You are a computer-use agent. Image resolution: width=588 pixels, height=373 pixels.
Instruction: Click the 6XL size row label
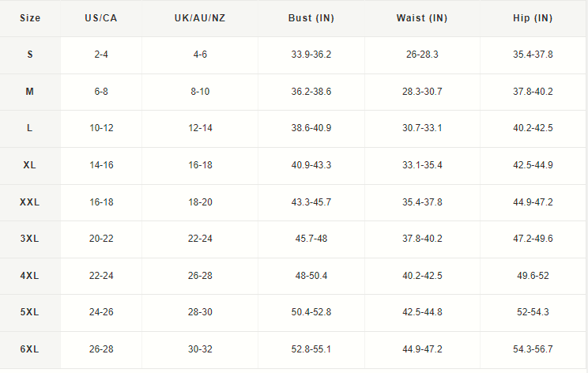29,349
